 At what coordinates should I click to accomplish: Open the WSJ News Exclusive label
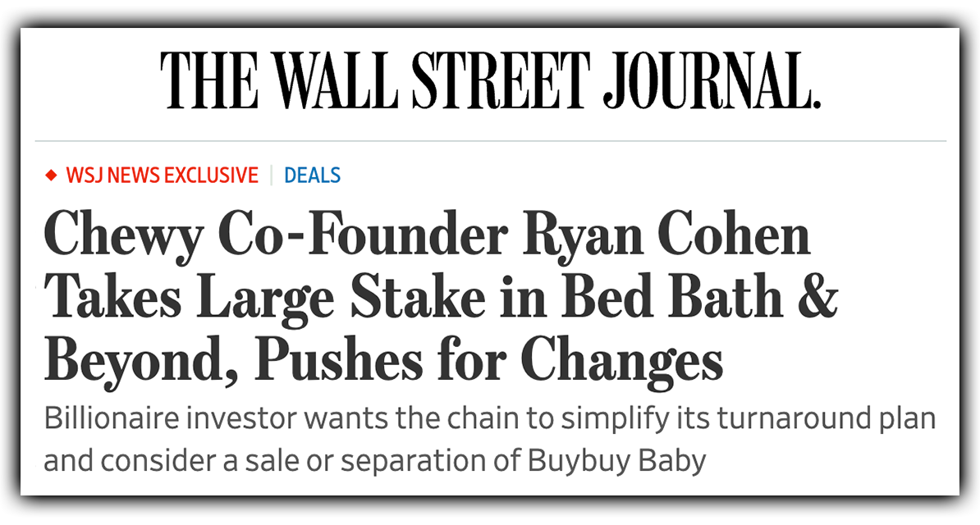pyautogui.click(x=163, y=175)
